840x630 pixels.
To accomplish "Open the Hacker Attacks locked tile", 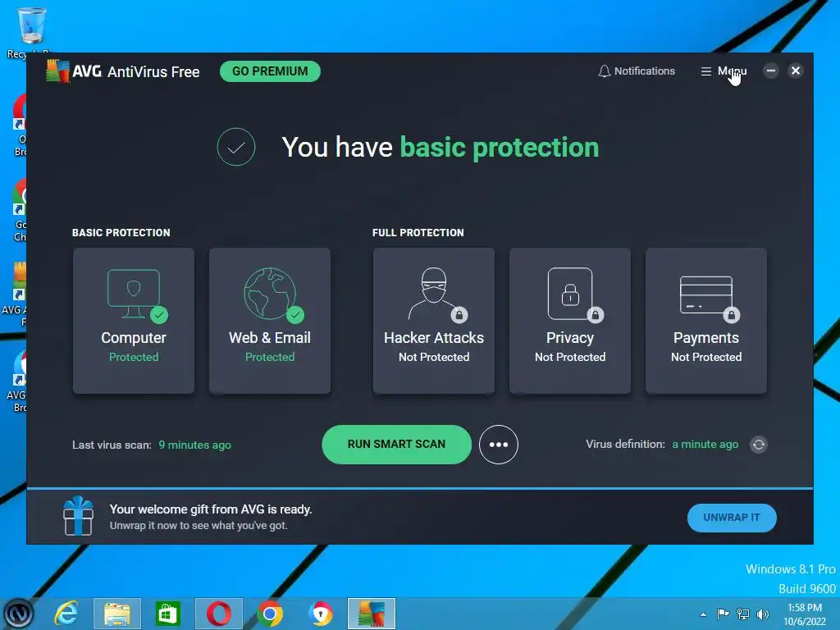I will coord(433,321).
